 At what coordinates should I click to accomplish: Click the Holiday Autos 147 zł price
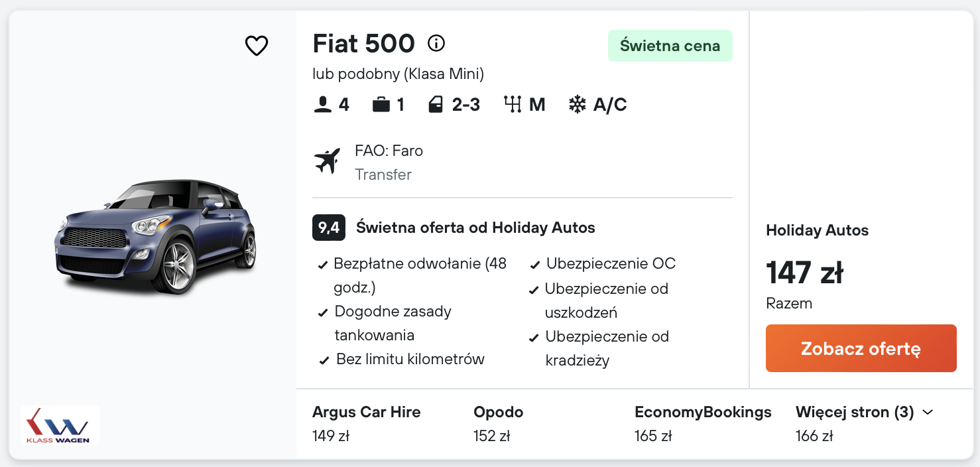[804, 273]
